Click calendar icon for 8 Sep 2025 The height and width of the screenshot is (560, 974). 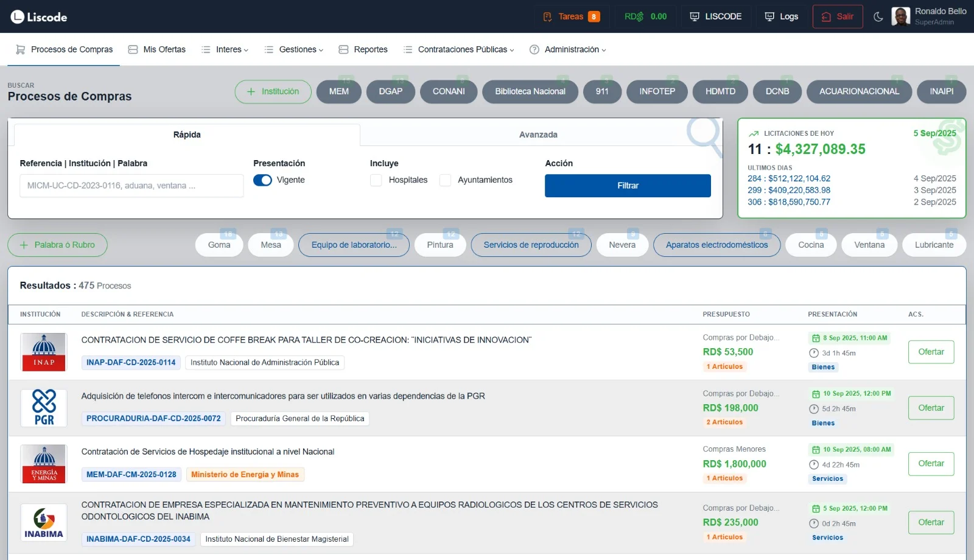click(x=816, y=338)
